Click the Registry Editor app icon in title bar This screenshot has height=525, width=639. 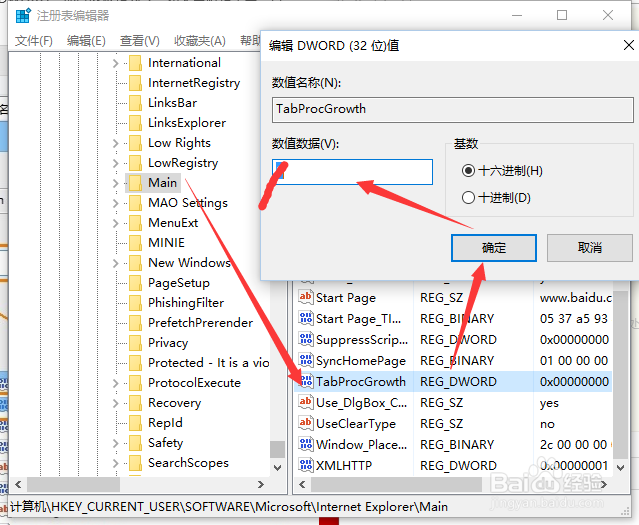pos(23,15)
